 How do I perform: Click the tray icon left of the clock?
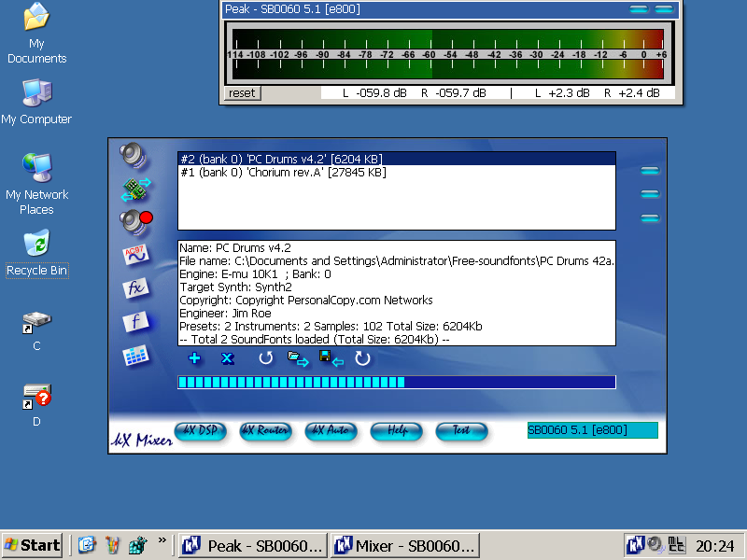(x=676, y=544)
